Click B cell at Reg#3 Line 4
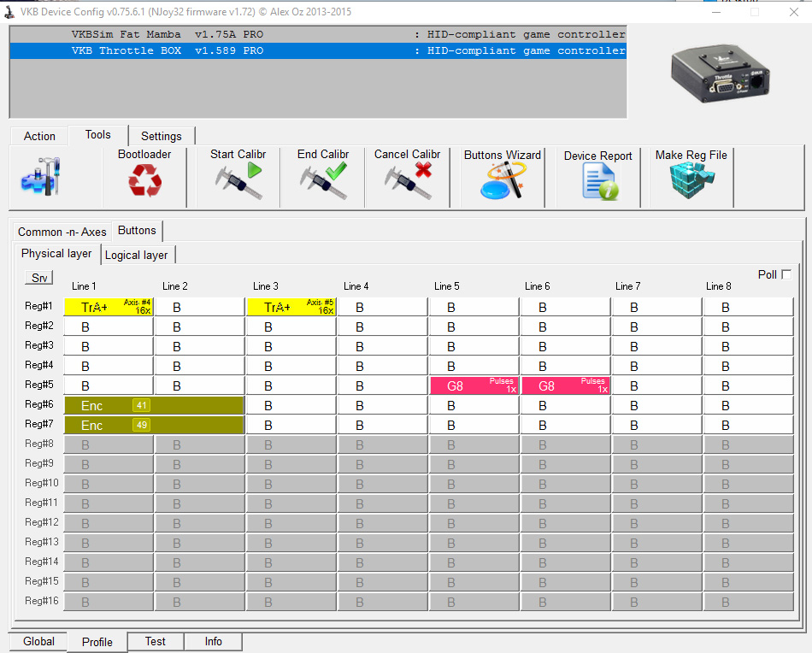This screenshot has height=653, width=812. pos(383,346)
